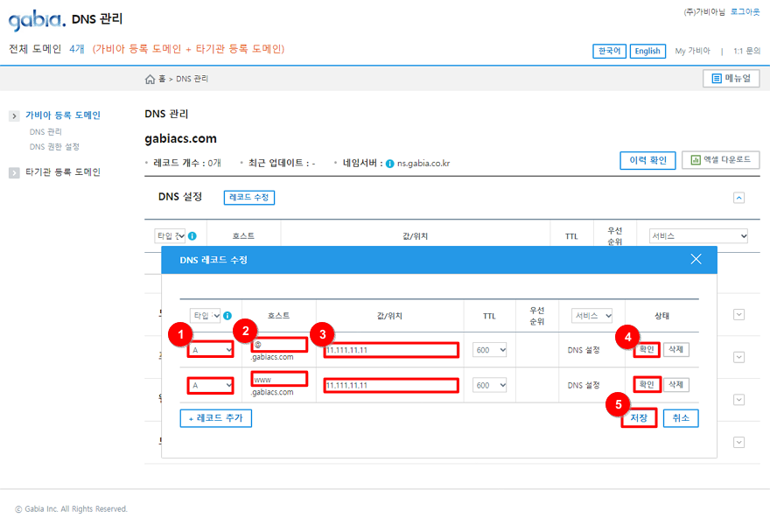770x532 pixels.
Task: Click info icon beside type dropdown in dialog
Action: (x=227, y=316)
